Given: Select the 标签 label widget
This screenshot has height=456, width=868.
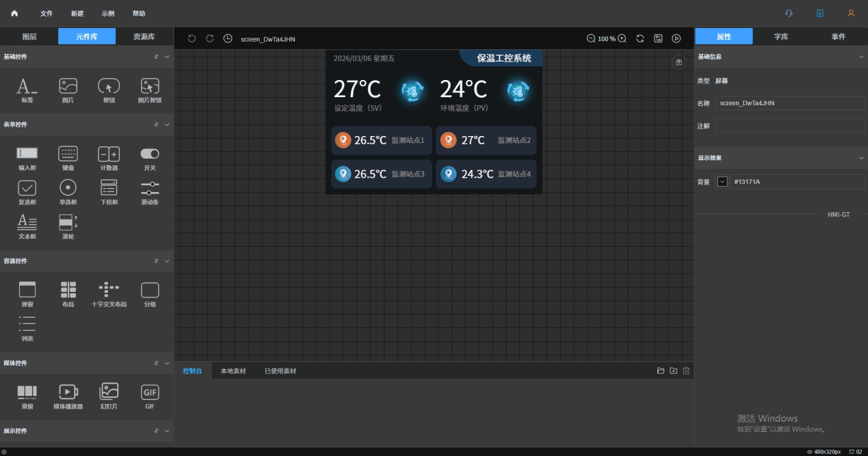Looking at the screenshot, I should point(27,90).
